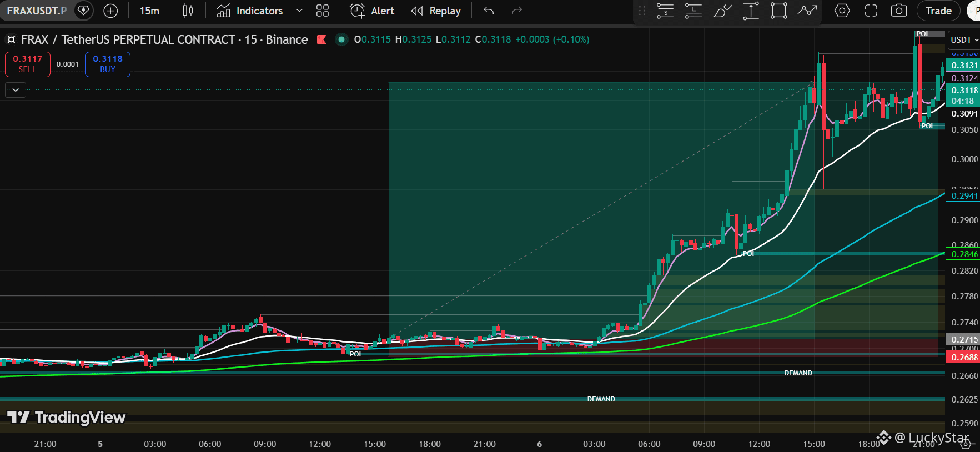Click the 09:00 label before day 6
The height and width of the screenshot is (452, 980).
[265, 444]
